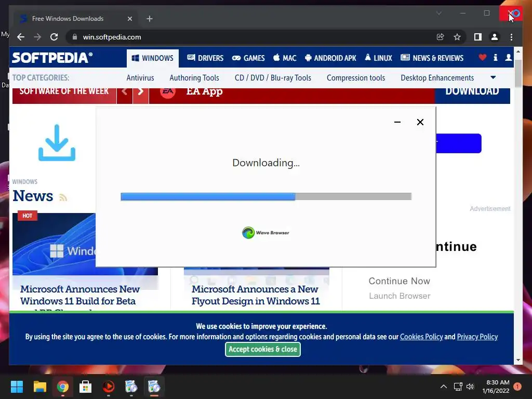This screenshot has height=399, width=532.
Task: Open New Flyout Design in Windows 11 article
Action: point(256,295)
